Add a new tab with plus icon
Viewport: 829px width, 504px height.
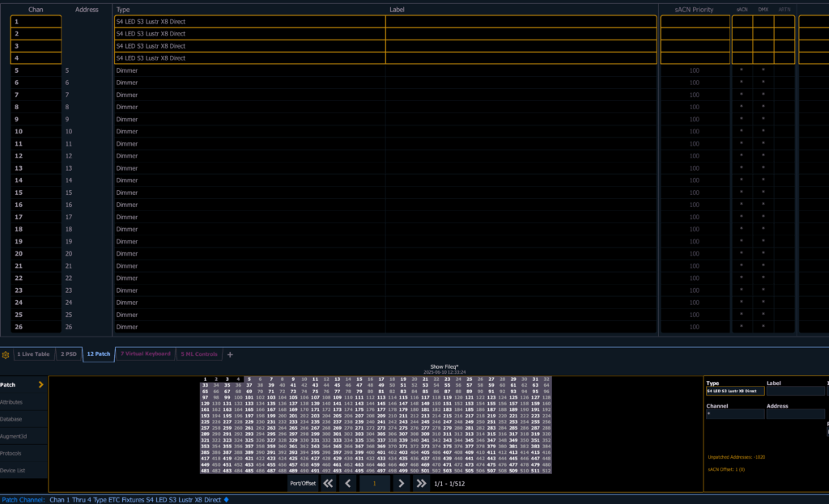(x=230, y=354)
